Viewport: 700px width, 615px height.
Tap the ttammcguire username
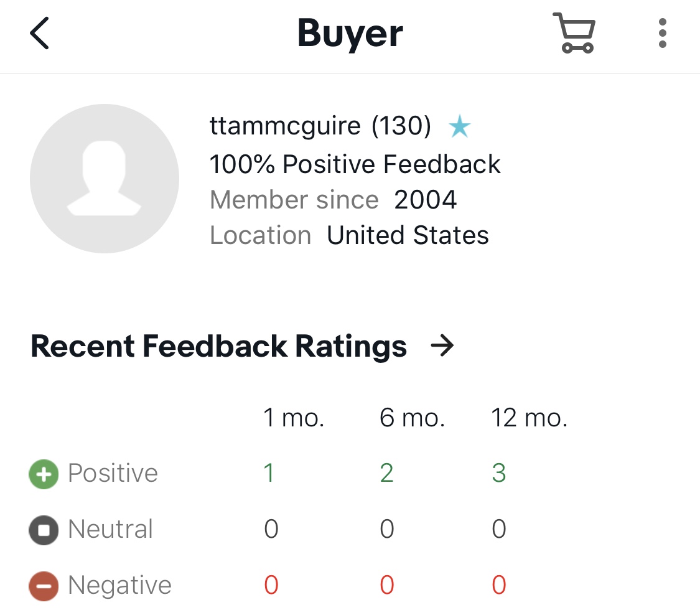click(x=285, y=126)
